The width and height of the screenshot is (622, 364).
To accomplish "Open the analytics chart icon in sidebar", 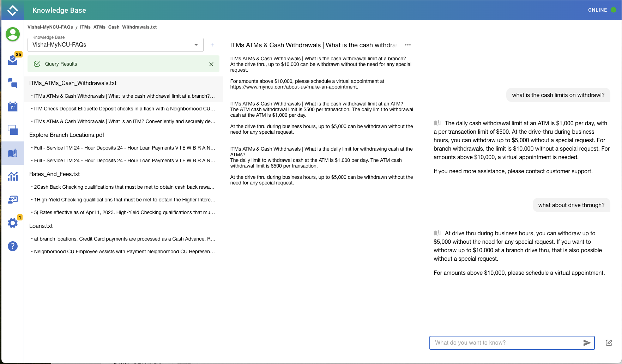I will (13, 176).
